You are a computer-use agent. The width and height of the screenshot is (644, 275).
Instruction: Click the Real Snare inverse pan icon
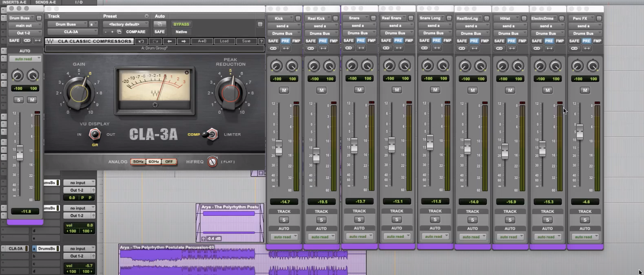coord(398,48)
